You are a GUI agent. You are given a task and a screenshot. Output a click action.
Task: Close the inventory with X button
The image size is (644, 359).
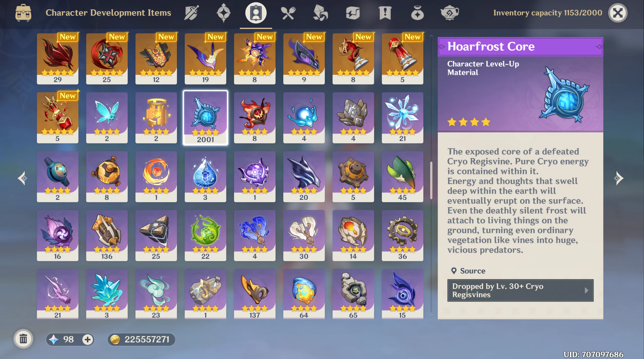click(x=617, y=13)
